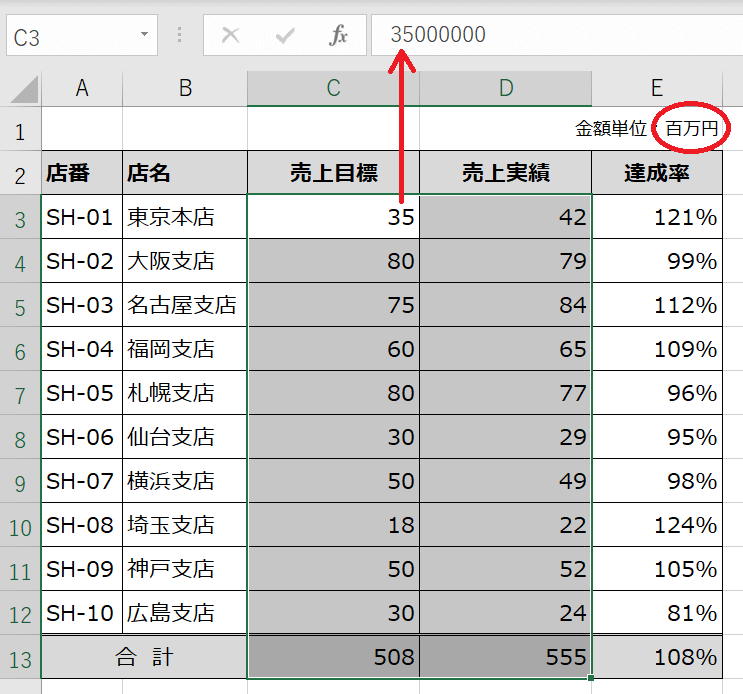This screenshot has height=694, width=743.
Task: Select row 2 header
Action: tap(20, 173)
